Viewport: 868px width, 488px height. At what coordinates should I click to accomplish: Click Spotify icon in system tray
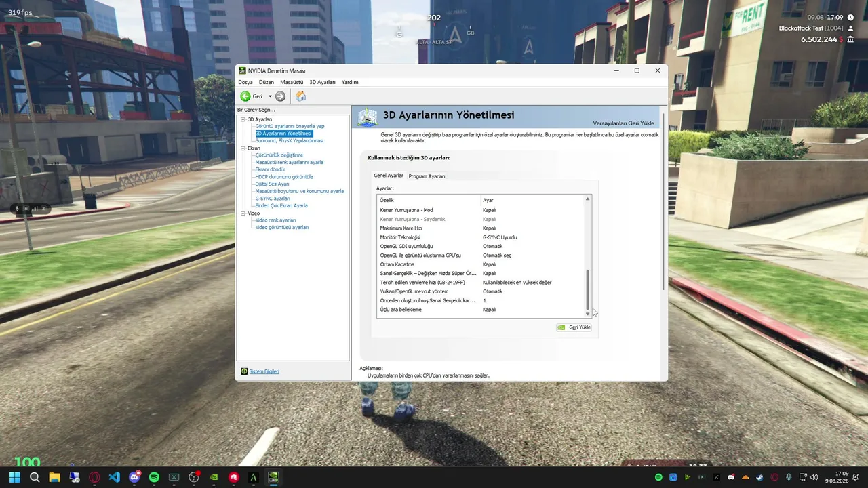click(x=659, y=478)
